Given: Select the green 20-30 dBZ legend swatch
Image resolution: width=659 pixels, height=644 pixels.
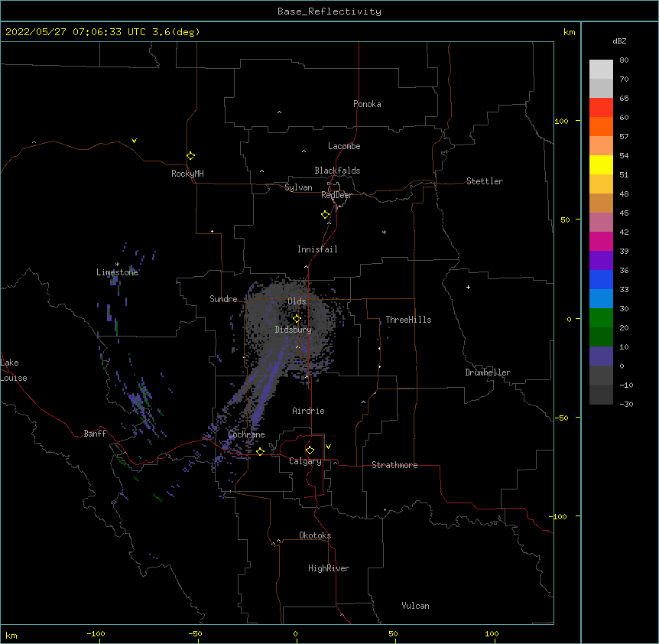Looking at the screenshot, I should pyautogui.click(x=601, y=318).
